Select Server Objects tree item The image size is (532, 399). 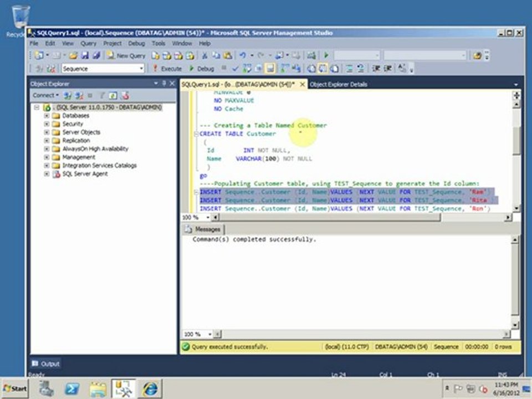pyautogui.click(x=81, y=132)
